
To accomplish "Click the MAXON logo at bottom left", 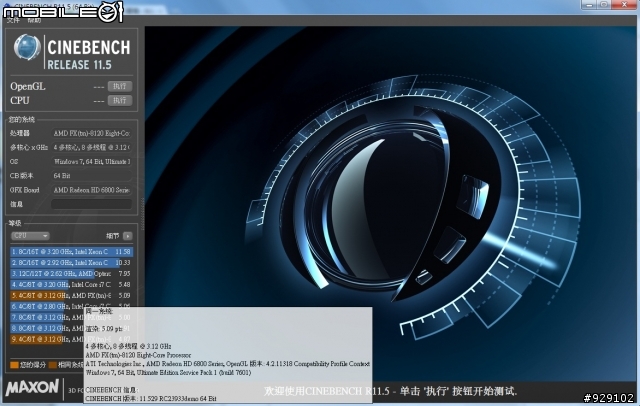I will 32,388.
